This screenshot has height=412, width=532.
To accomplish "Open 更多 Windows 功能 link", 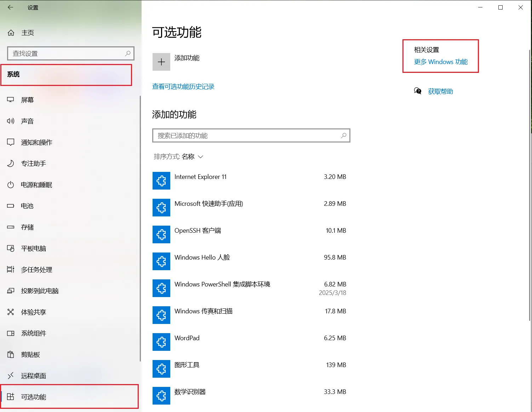I will pos(441,62).
